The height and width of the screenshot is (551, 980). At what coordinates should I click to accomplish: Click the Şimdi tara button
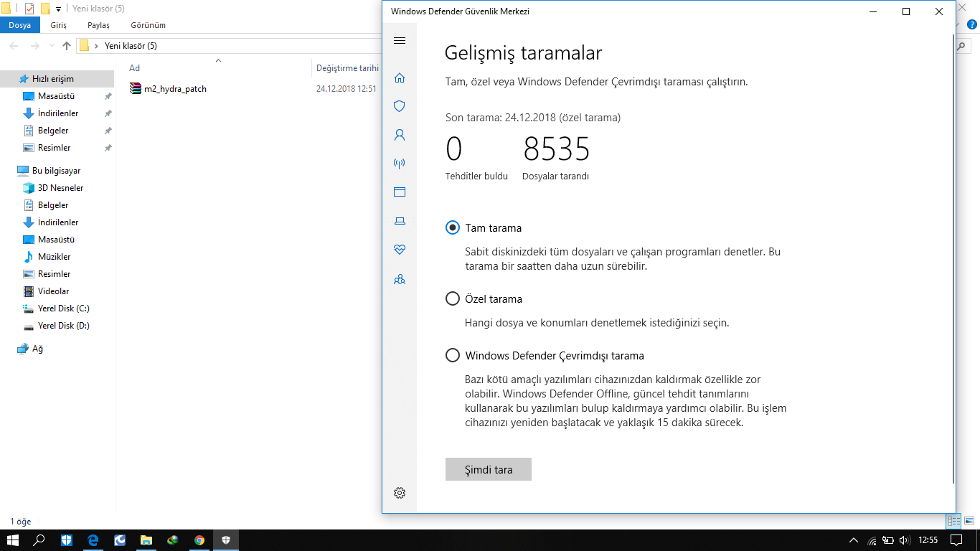point(489,470)
